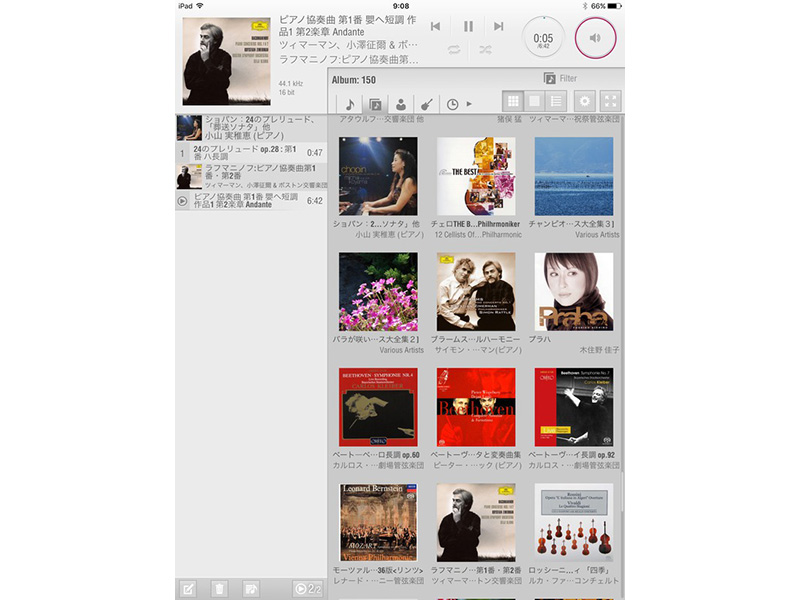Image resolution: width=800 pixels, height=600 pixels.
Task: Tap the Chopin queue album header
Action: (x=251, y=128)
